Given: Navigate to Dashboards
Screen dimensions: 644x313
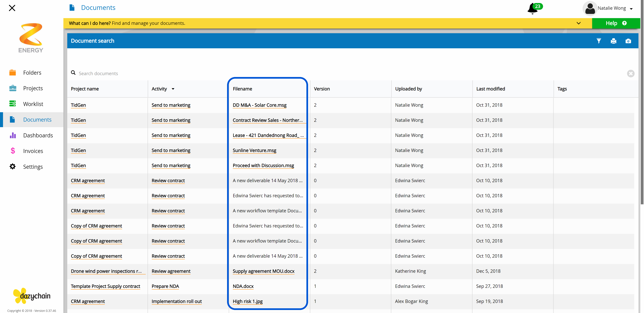Looking at the screenshot, I should click(x=38, y=135).
